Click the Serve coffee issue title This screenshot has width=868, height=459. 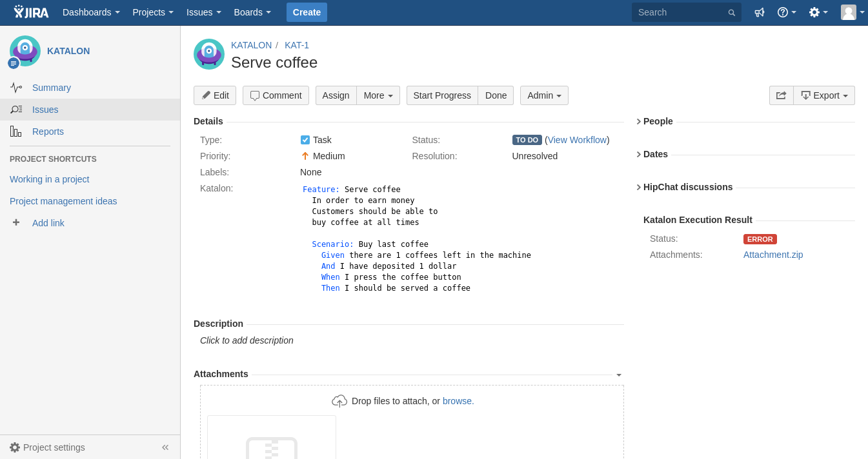pyautogui.click(x=274, y=63)
